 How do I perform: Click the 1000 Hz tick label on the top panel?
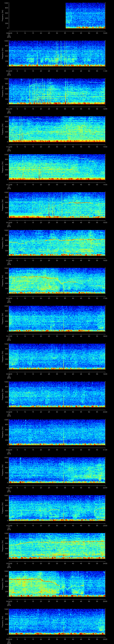(6, 3)
